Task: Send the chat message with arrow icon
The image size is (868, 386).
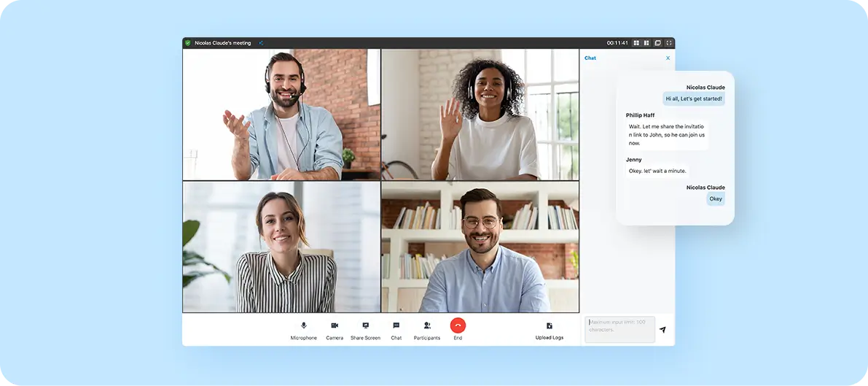Action: click(662, 330)
